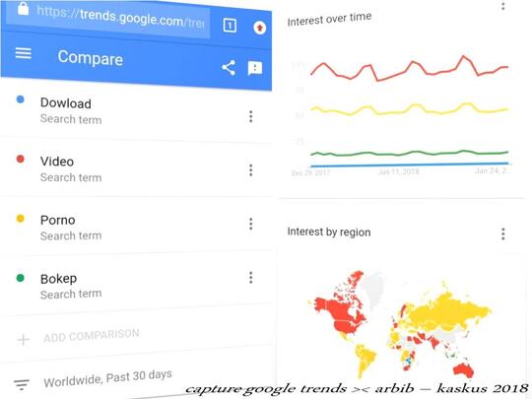Click the ADD COMPARISON button

tap(92, 336)
